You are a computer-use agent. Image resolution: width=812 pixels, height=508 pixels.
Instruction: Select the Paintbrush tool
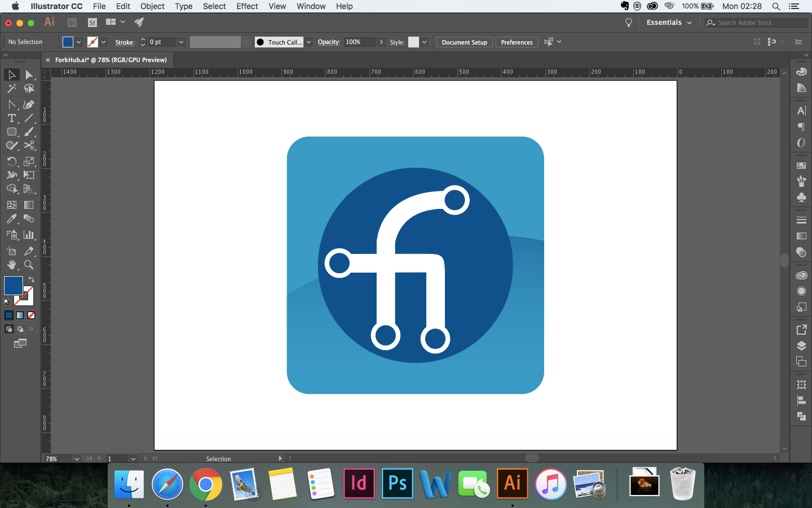point(29,132)
